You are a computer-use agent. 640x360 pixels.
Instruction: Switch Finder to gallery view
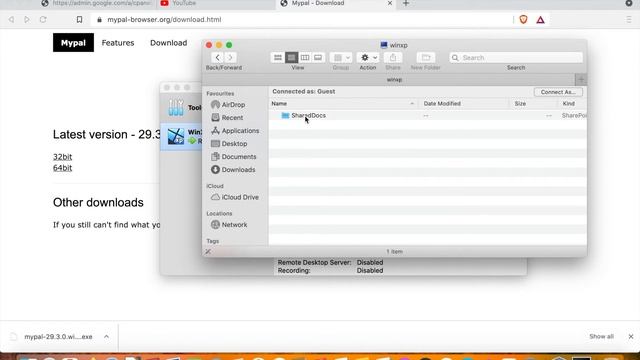click(318, 58)
